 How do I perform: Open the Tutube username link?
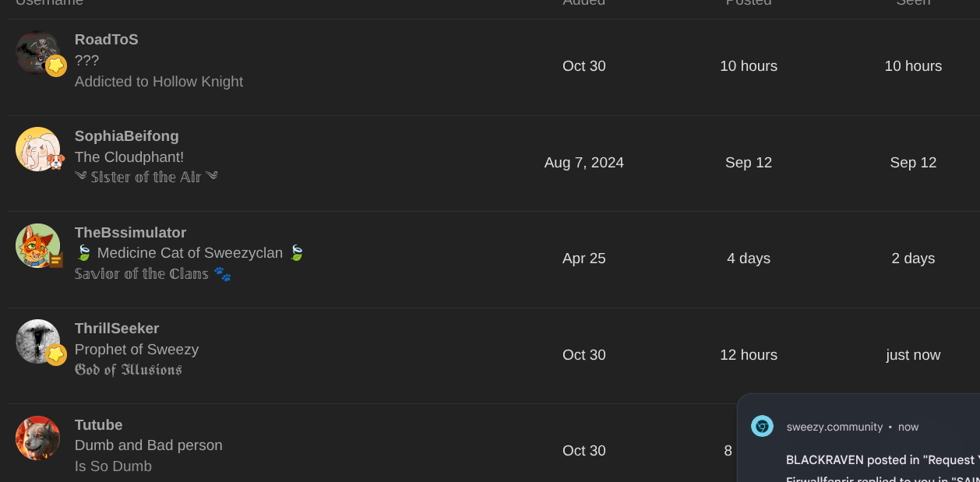point(98,425)
